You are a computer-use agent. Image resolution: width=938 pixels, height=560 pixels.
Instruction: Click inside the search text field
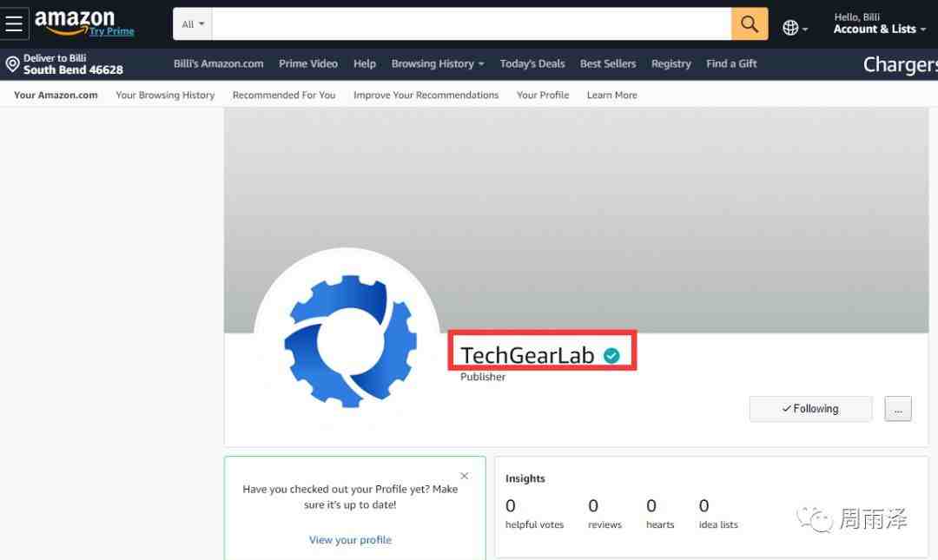pos(471,24)
